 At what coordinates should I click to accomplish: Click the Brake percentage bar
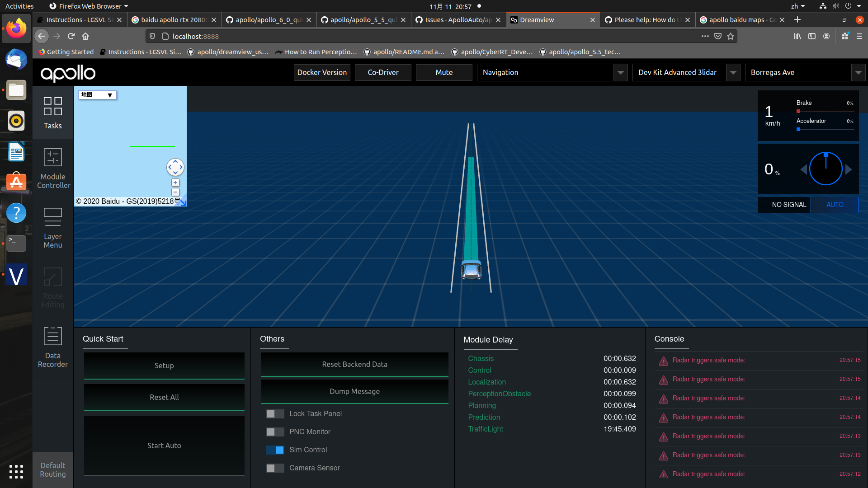tap(825, 111)
